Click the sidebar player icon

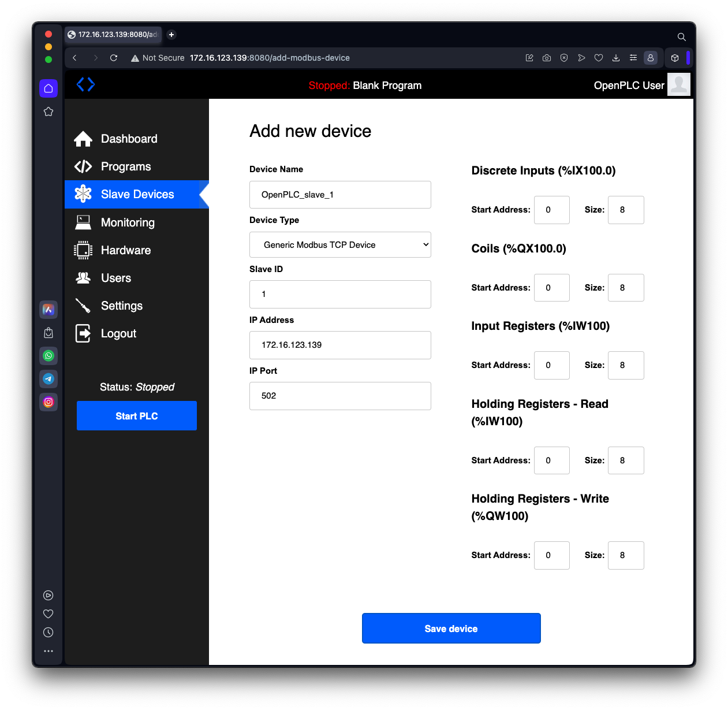(48, 596)
